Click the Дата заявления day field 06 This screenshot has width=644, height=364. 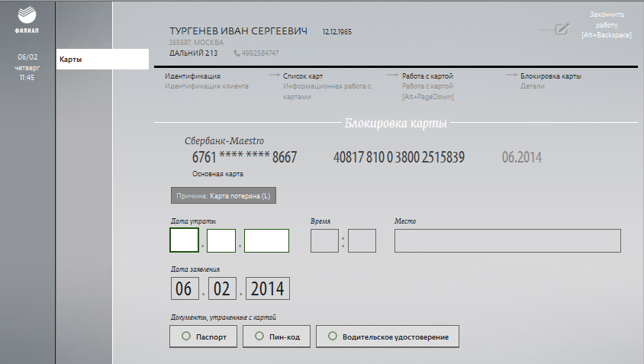click(185, 288)
